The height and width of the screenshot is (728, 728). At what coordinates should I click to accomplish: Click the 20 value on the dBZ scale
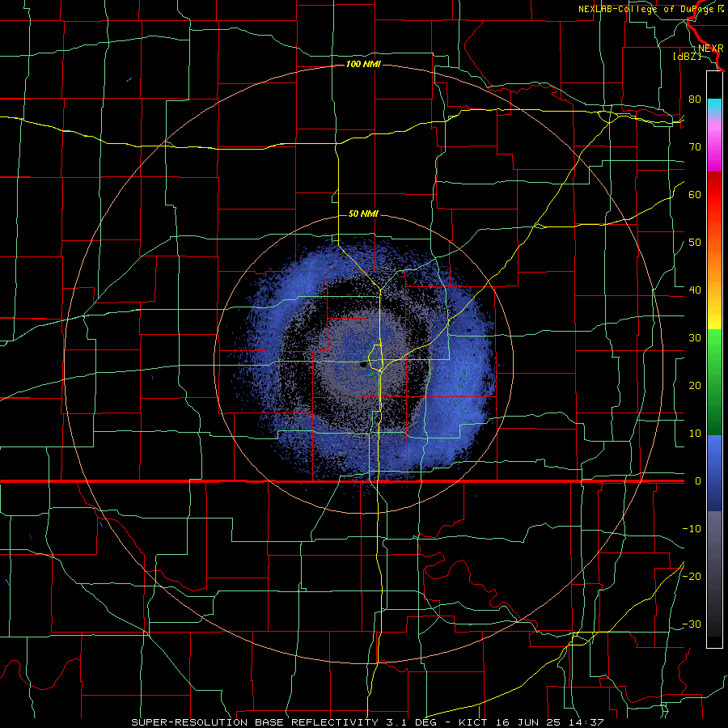click(695, 385)
